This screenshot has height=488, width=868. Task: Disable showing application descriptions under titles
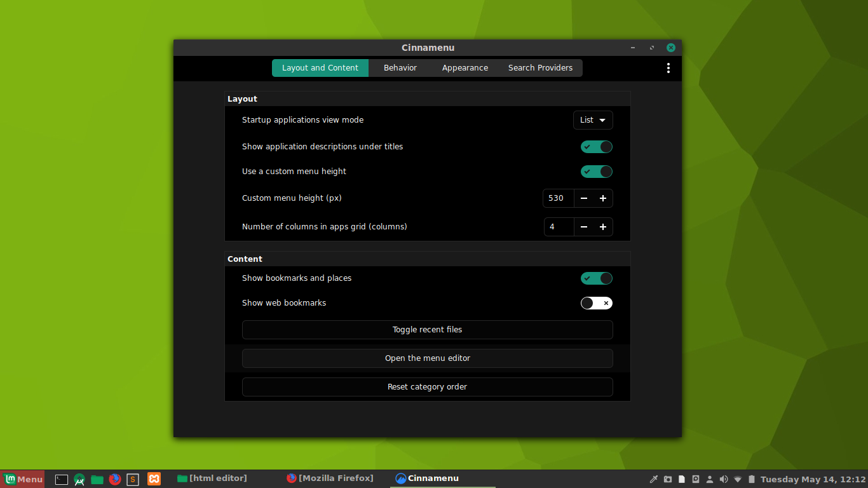click(x=596, y=146)
